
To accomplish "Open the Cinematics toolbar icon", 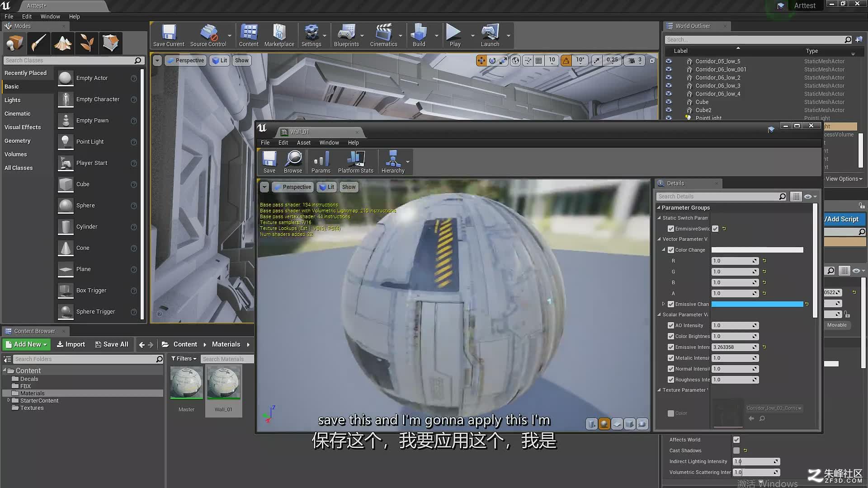I will click(383, 36).
